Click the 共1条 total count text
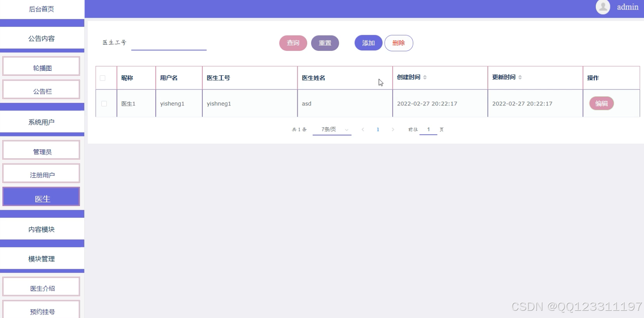The width and height of the screenshot is (644, 318). [299, 130]
